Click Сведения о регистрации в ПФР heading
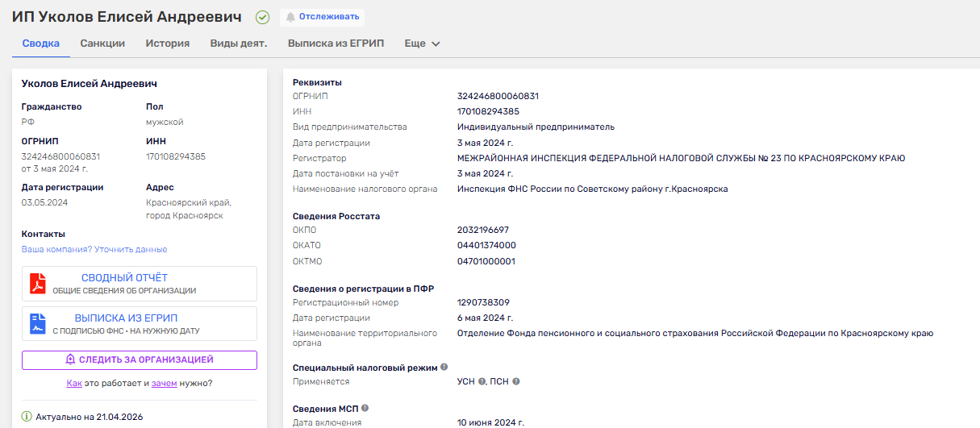This screenshot has height=428, width=980. tap(363, 288)
